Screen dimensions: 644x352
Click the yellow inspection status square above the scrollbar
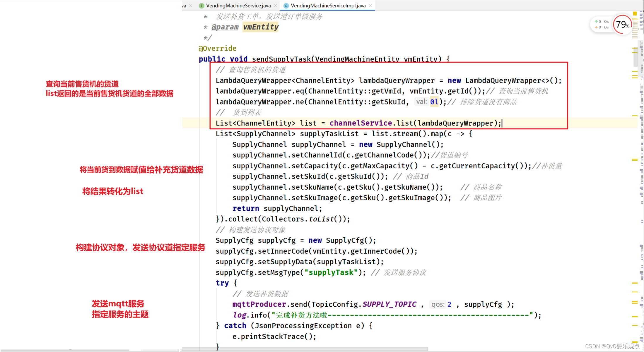635,13
